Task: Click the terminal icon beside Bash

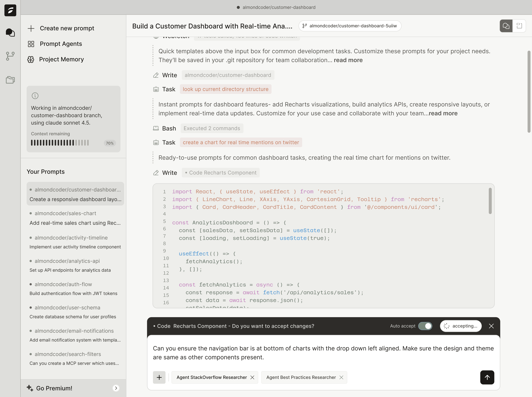Action: click(x=156, y=128)
